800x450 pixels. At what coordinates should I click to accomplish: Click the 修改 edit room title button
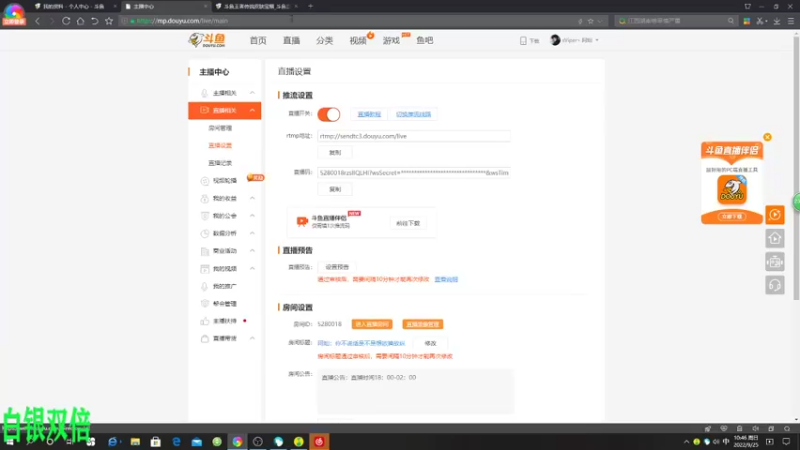[431, 343]
